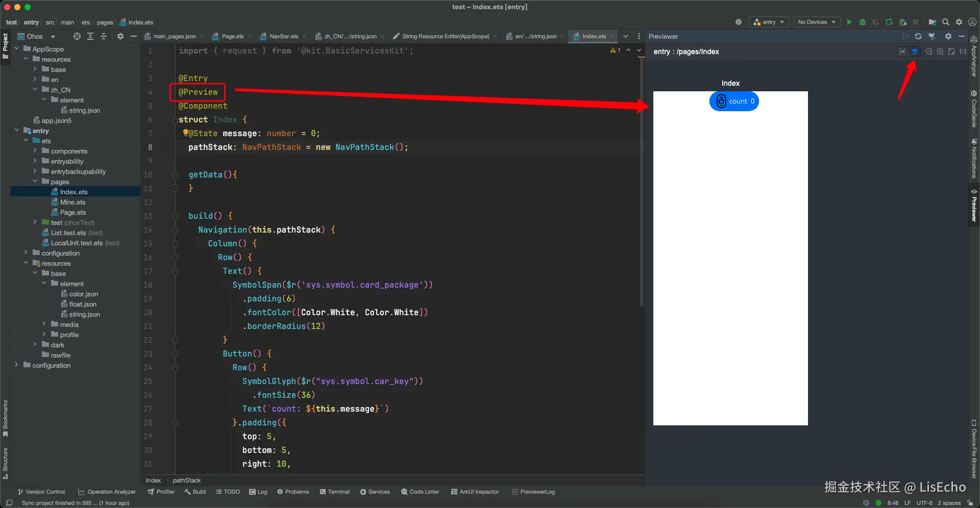Fit preview to window with the frame icon

coord(951,52)
